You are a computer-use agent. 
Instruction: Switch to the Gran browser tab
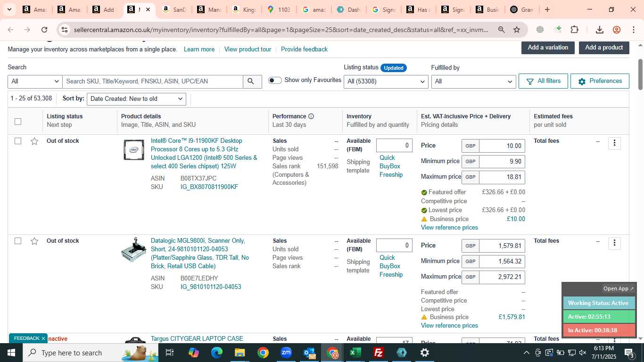click(522, 9)
